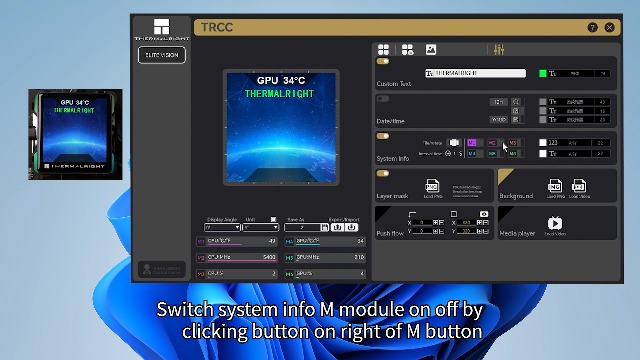Click the Export theme icon button
The image size is (640, 360).
pos(337,227)
